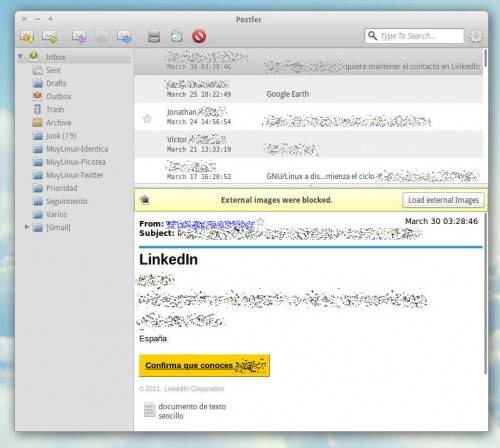Select MuyLinux-Identica folder
Image resolution: width=500 pixels, height=448 pixels.
pos(77,149)
